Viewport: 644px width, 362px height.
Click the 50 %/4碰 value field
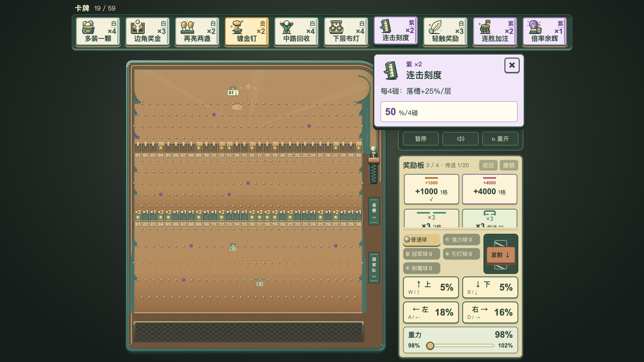click(449, 112)
